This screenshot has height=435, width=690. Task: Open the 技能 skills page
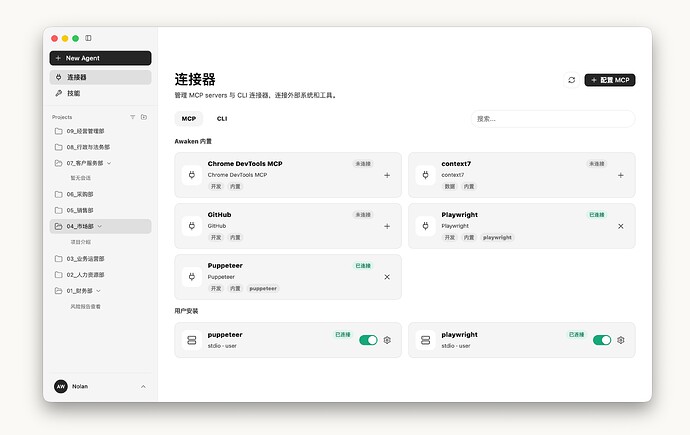click(100, 93)
